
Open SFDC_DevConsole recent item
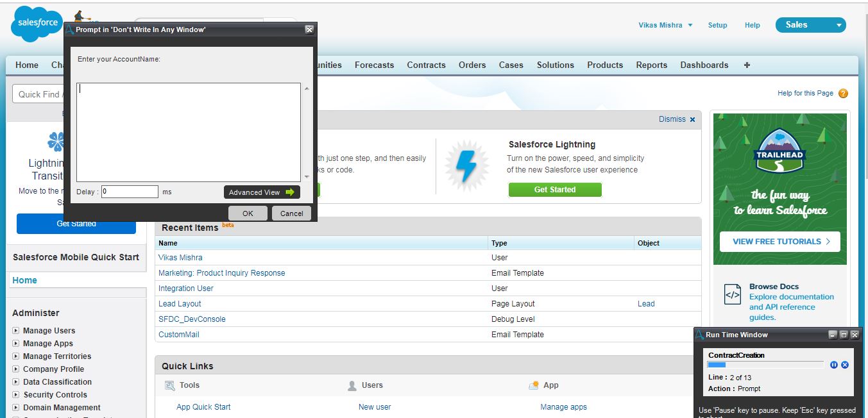pyautogui.click(x=192, y=319)
